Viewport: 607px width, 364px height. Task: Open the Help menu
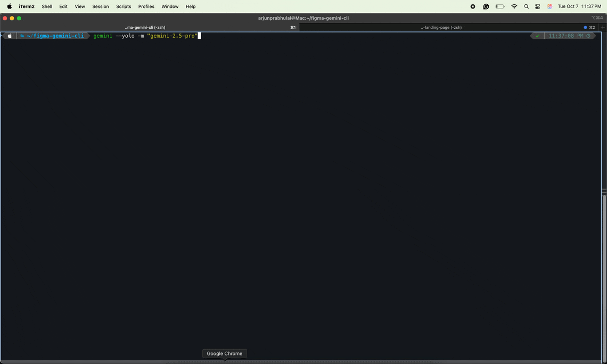point(191,6)
